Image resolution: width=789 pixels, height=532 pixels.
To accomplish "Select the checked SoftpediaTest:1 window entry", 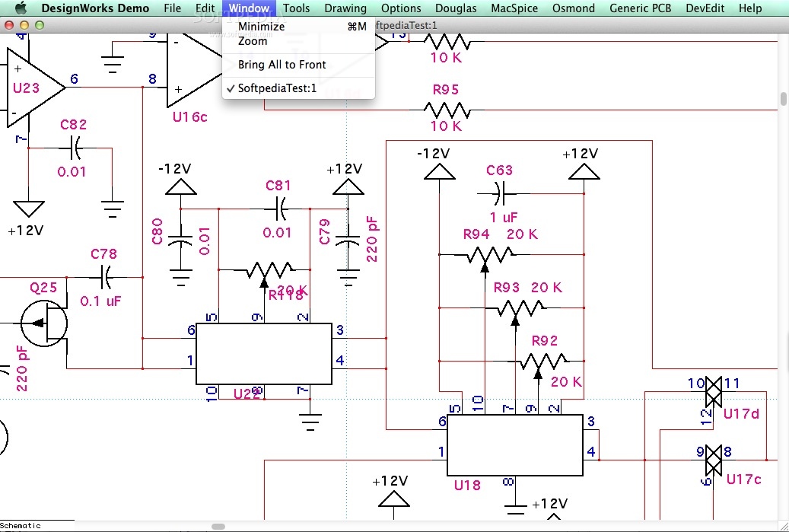I will (x=298, y=88).
